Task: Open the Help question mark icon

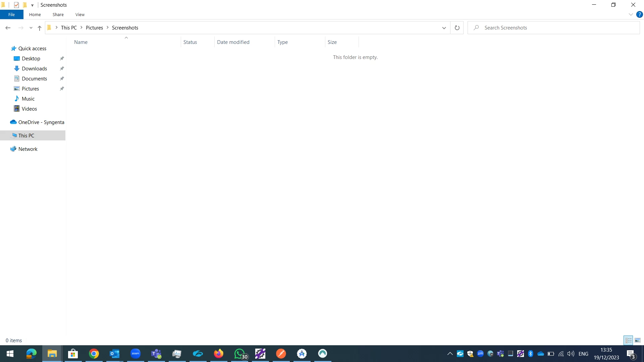Action: (x=639, y=14)
